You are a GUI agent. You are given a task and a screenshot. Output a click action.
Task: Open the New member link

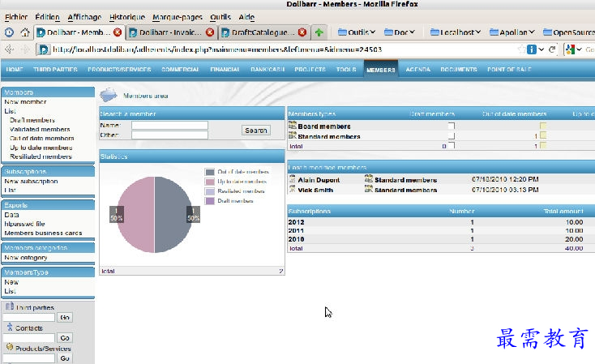coord(25,101)
